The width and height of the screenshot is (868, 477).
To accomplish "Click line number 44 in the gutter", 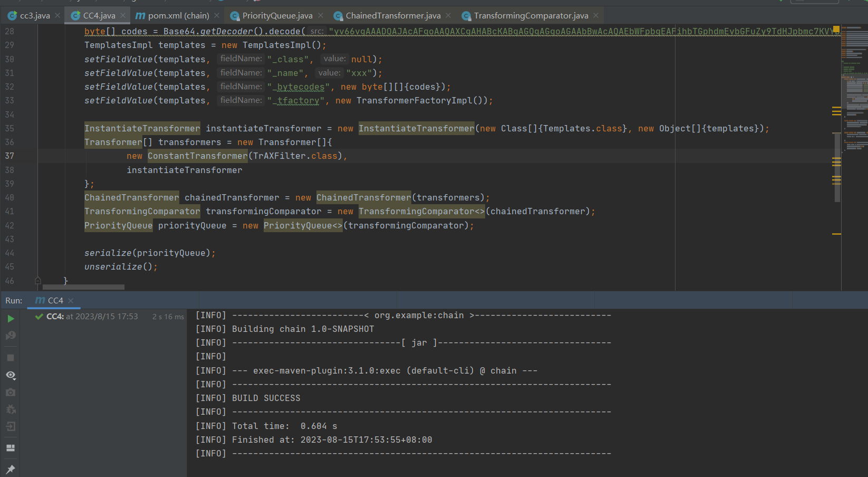I will 10,253.
